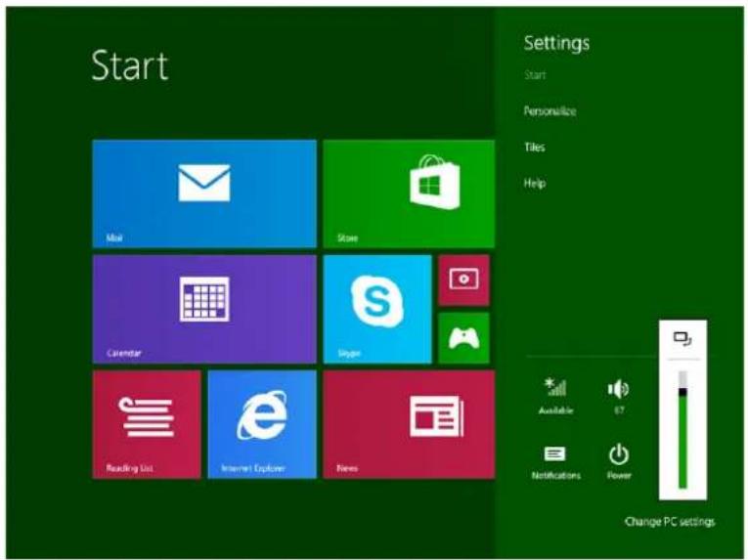748x560 pixels.
Task: Click the dimmed Start label under Settings
Action: 535,75
